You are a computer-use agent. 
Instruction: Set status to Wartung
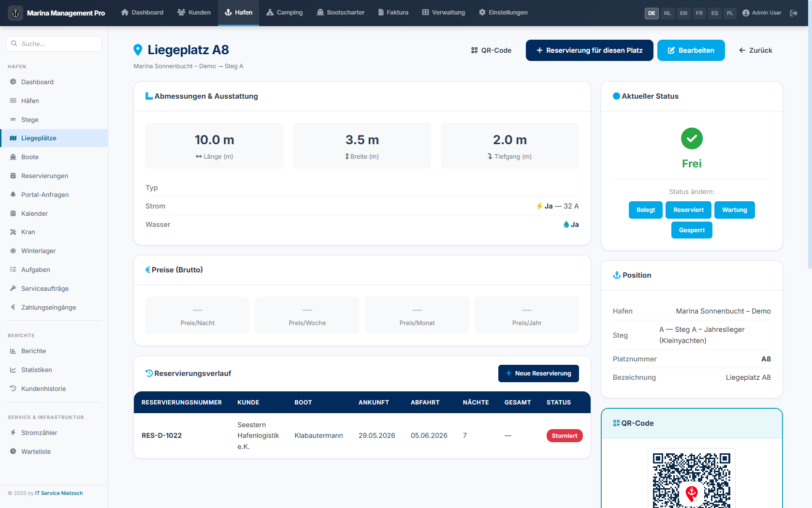[735, 210]
